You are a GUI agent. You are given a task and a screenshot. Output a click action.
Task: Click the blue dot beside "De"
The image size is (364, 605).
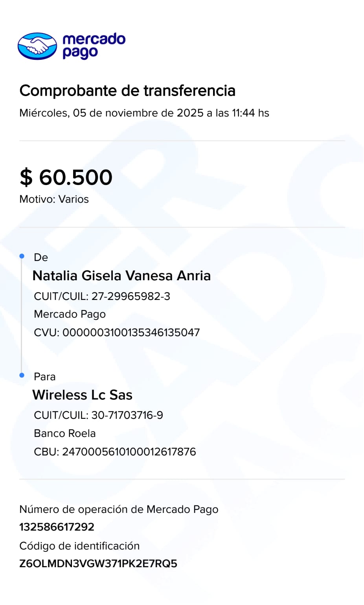click(22, 256)
